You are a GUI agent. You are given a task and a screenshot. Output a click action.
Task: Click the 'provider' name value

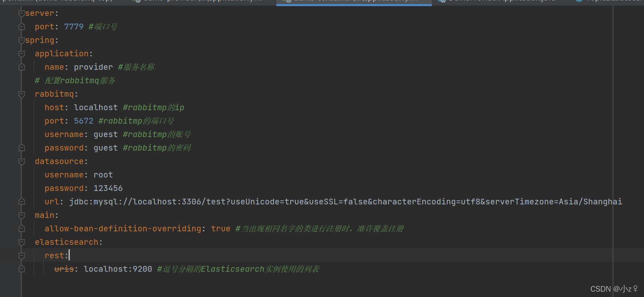[93, 67]
